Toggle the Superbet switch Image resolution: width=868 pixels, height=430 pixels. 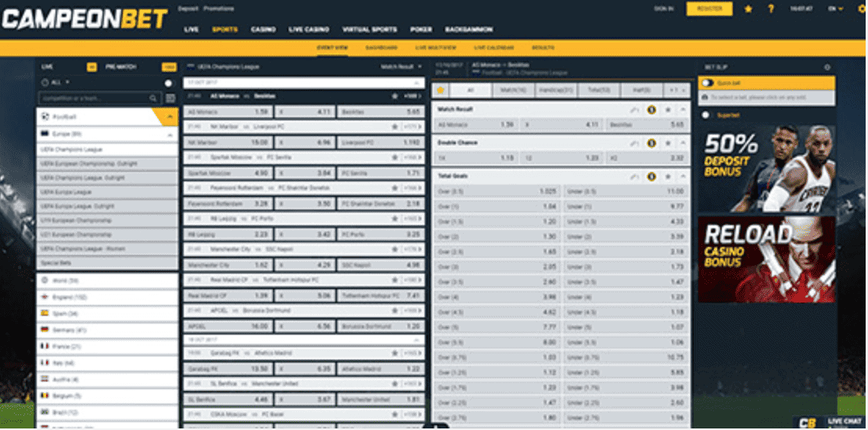tap(705, 115)
